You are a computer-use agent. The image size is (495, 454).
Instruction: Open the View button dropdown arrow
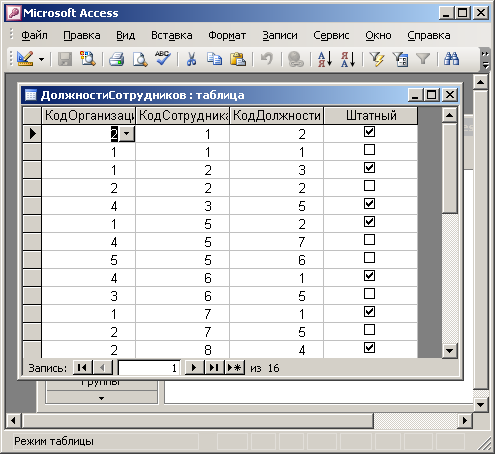pos(41,60)
